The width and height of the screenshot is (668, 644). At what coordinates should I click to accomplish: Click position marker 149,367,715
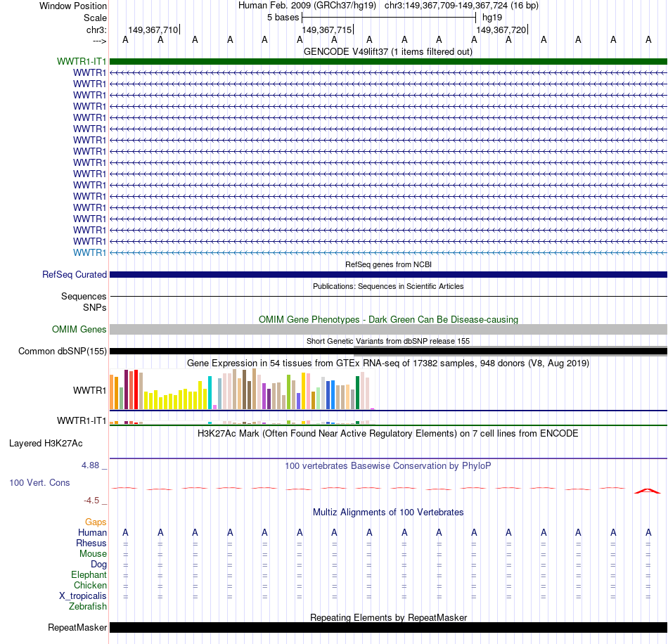pyautogui.click(x=327, y=30)
